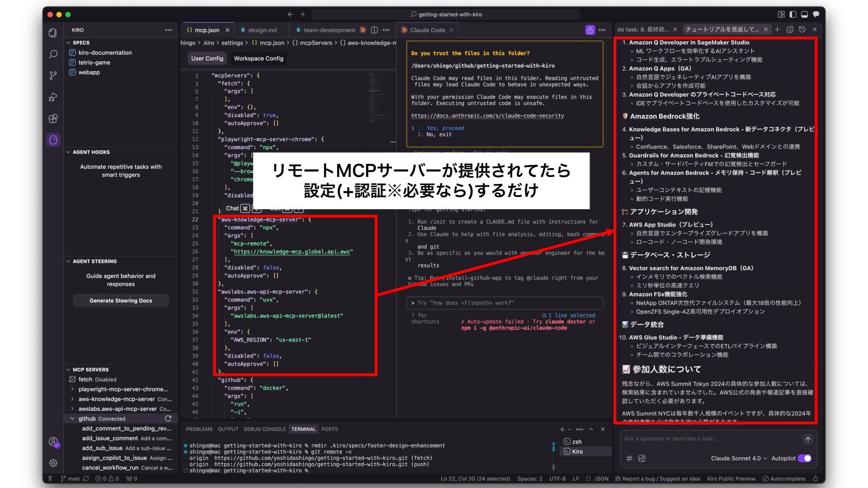Click the Workspace Config button
Viewport: 868px width, 488px height.
(x=259, y=58)
